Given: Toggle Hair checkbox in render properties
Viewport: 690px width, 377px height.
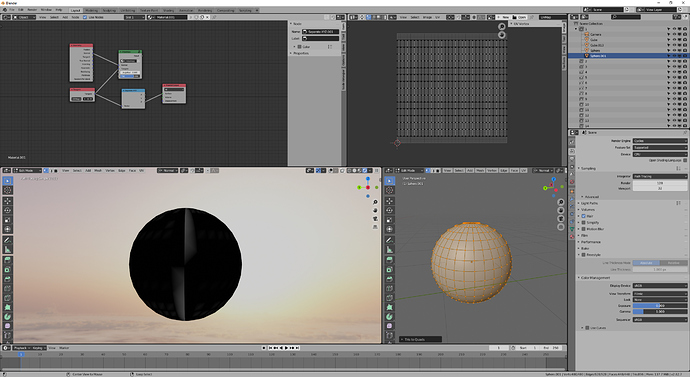Looking at the screenshot, I should [x=584, y=216].
